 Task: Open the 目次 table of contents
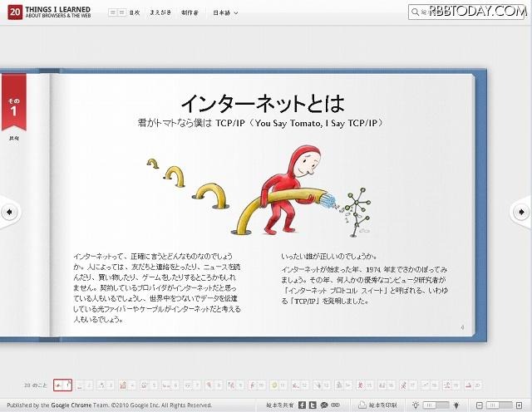click(x=124, y=12)
